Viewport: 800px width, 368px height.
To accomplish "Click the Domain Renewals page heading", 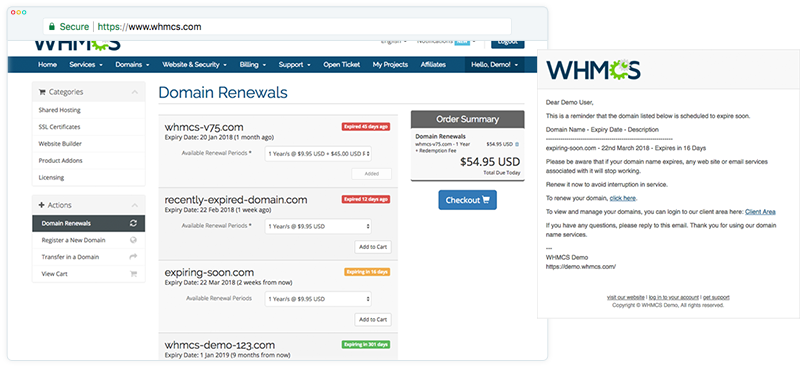I will pyautogui.click(x=223, y=92).
